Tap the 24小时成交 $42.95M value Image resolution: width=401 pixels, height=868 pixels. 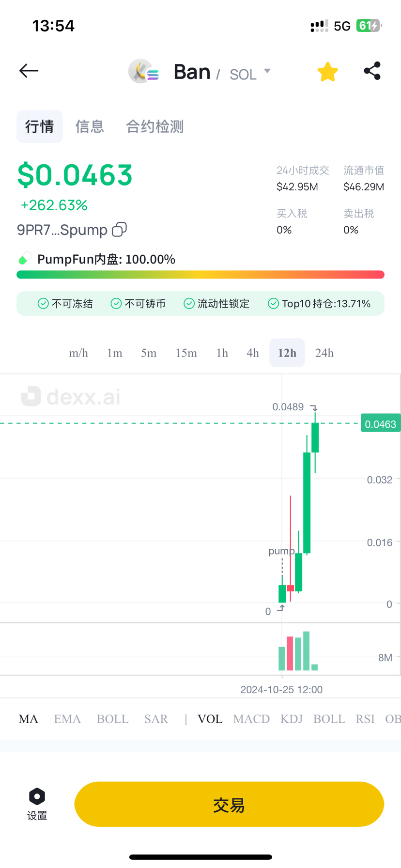tap(297, 187)
